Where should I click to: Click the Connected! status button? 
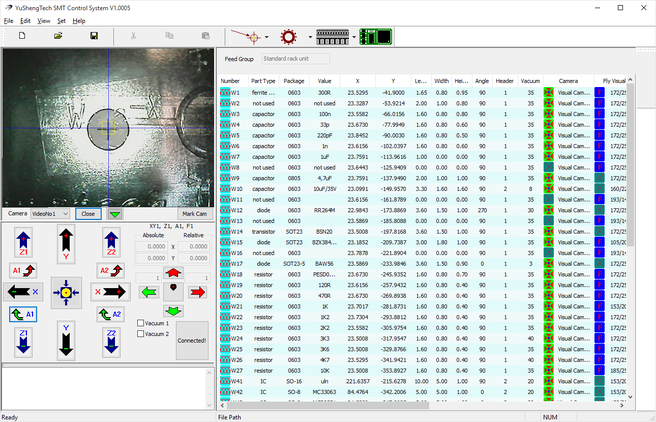pos(191,340)
